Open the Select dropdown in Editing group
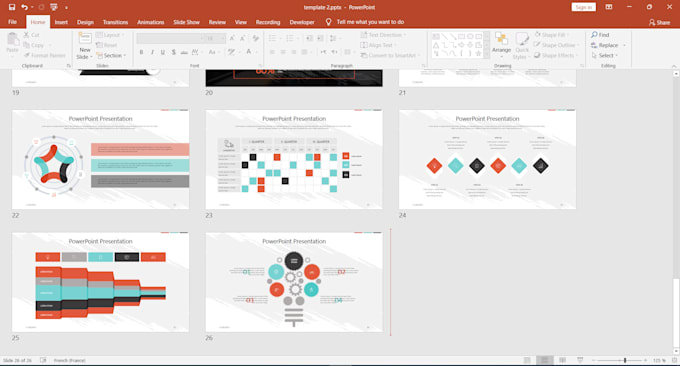The height and width of the screenshot is (366, 680). [x=605, y=56]
